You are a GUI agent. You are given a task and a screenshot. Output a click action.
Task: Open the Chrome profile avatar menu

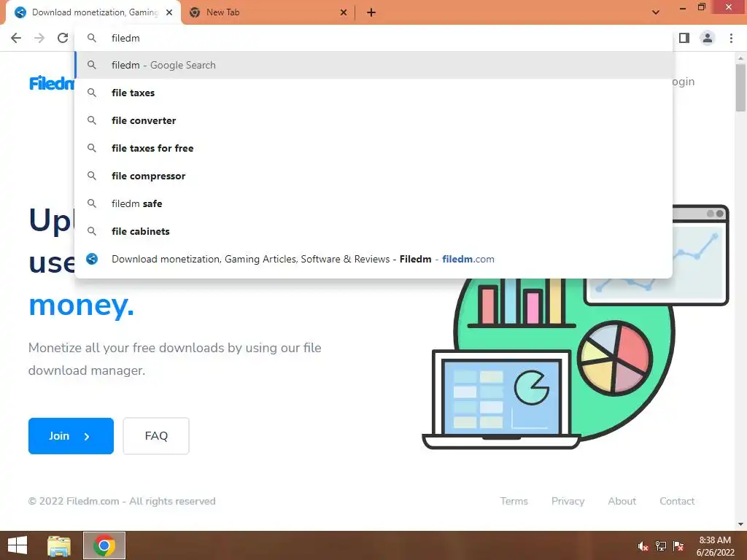click(x=708, y=38)
